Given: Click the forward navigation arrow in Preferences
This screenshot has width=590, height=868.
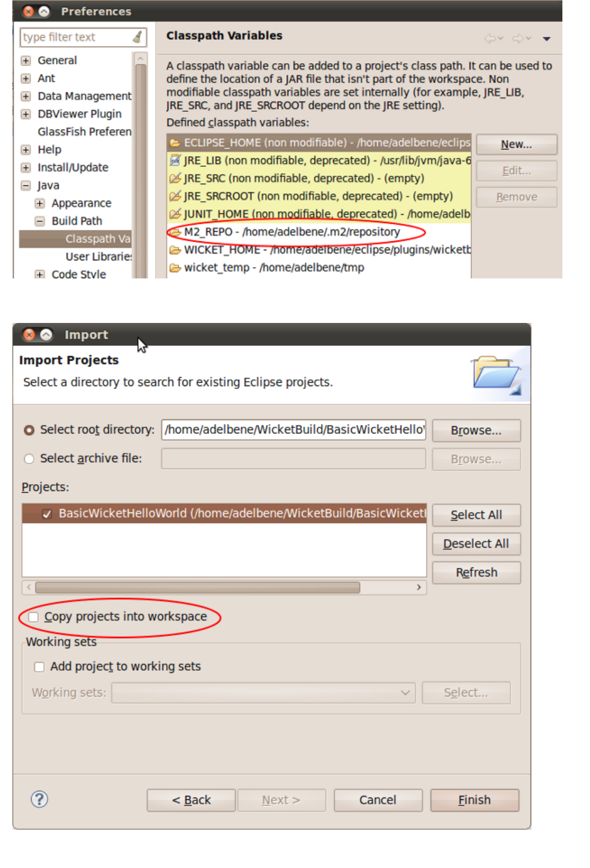Looking at the screenshot, I should [x=518, y=38].
